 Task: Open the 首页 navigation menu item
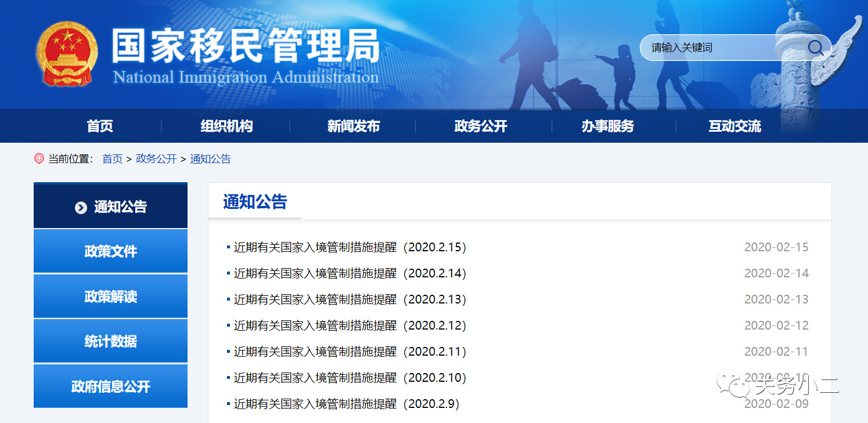click(x=100, y=126)
